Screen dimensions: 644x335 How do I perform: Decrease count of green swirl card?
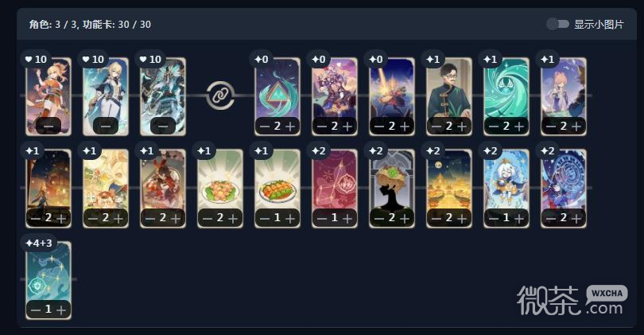pos(494,127)
